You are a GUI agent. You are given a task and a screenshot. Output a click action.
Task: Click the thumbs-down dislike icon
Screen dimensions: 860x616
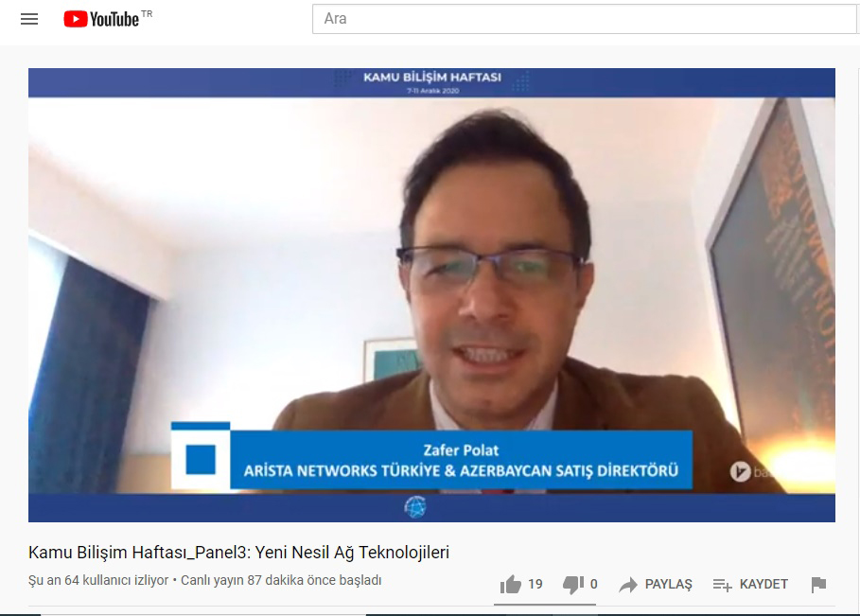click(x=572, y=585)
